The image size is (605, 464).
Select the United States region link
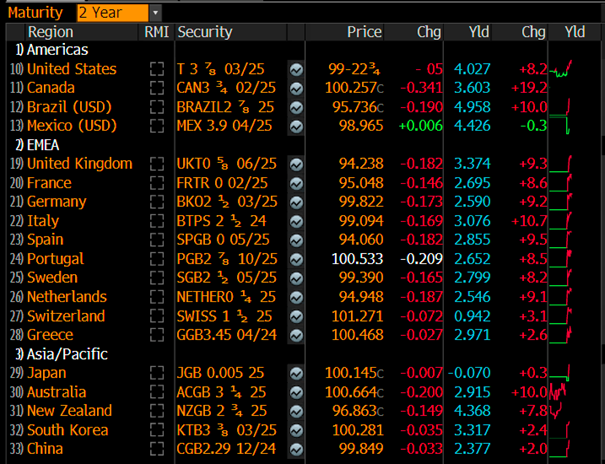(72, 69)
